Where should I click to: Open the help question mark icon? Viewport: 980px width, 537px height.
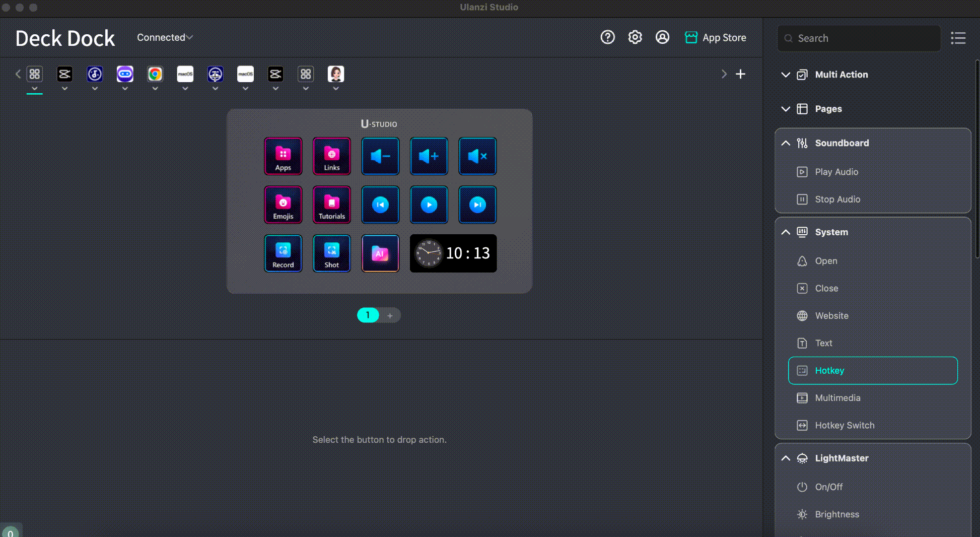[607, 37]
